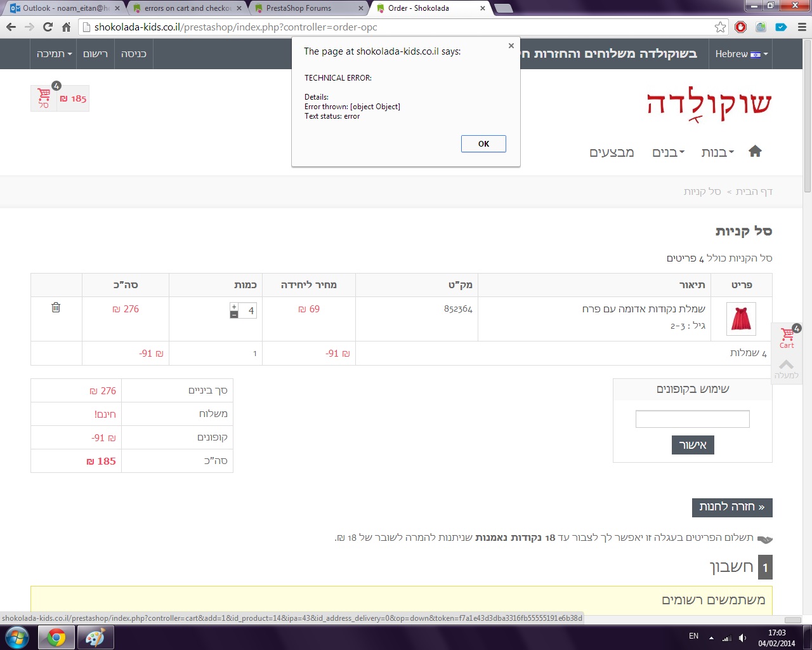This screenshot has width=812, height=650.
Task: Click the Paint taskbar icon
Action: 95,637
